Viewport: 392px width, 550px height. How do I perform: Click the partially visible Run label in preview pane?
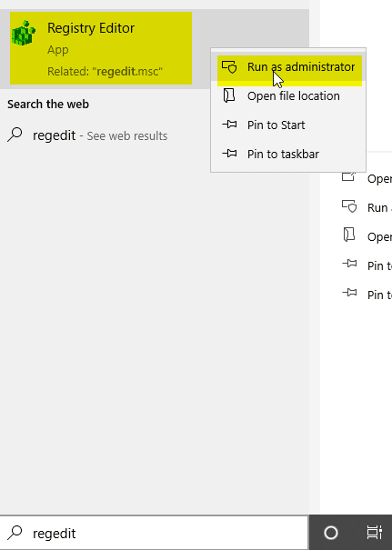click(377, 207)
